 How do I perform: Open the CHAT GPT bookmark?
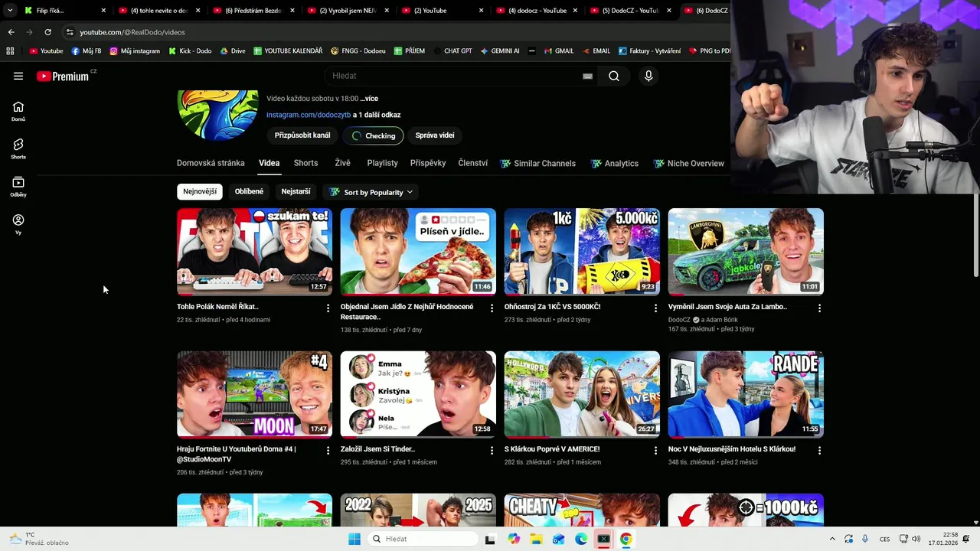pyautogui.click(x=452, y=51)
